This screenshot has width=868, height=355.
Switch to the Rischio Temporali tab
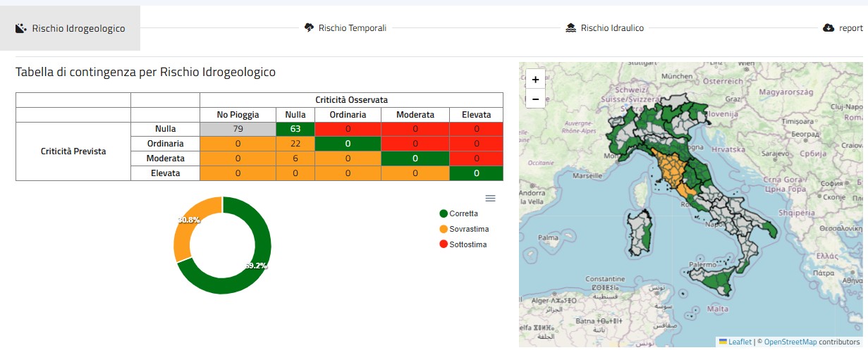coord(352,28)
